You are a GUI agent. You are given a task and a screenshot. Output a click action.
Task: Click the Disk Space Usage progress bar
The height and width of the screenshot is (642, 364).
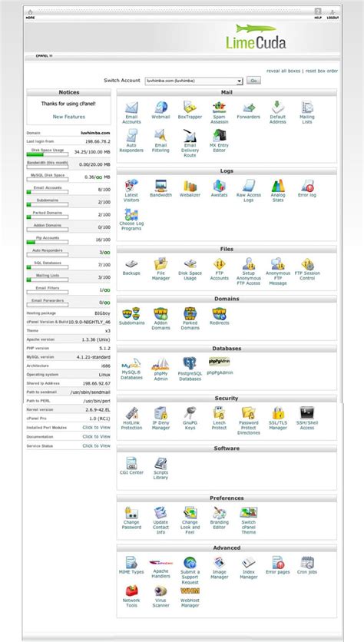tap(48, 154)
